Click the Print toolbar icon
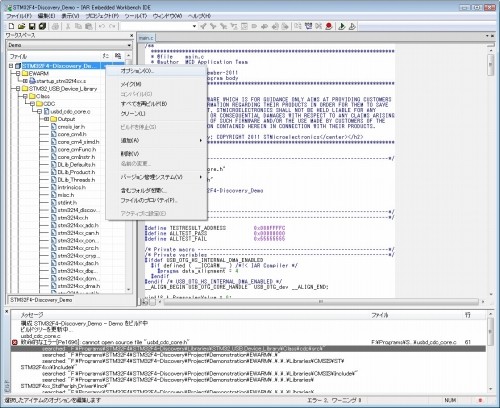The height and width of the screenshot is (408, 500). click(x=56, y=26)
